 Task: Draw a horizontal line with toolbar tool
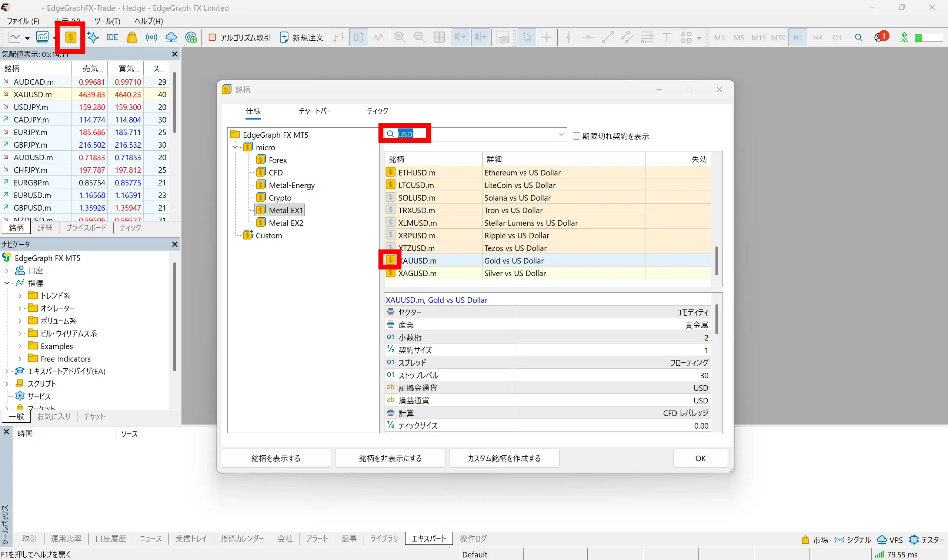[588, 37]
